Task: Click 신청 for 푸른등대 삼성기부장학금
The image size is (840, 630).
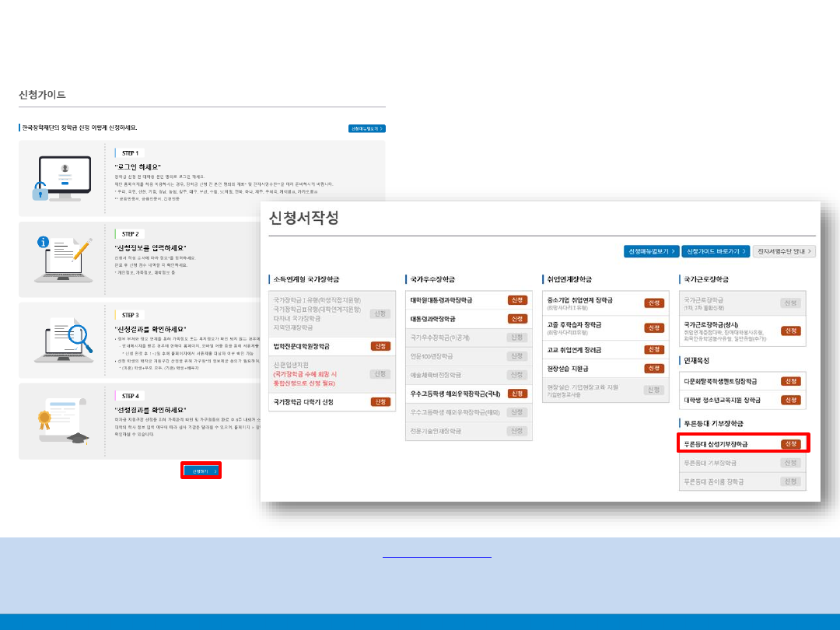Action: click(x=790, y=443)
